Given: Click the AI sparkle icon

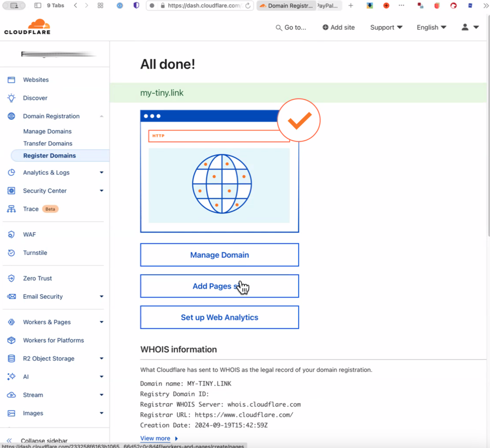Looking at the screenshot, I should click(11, 377).
